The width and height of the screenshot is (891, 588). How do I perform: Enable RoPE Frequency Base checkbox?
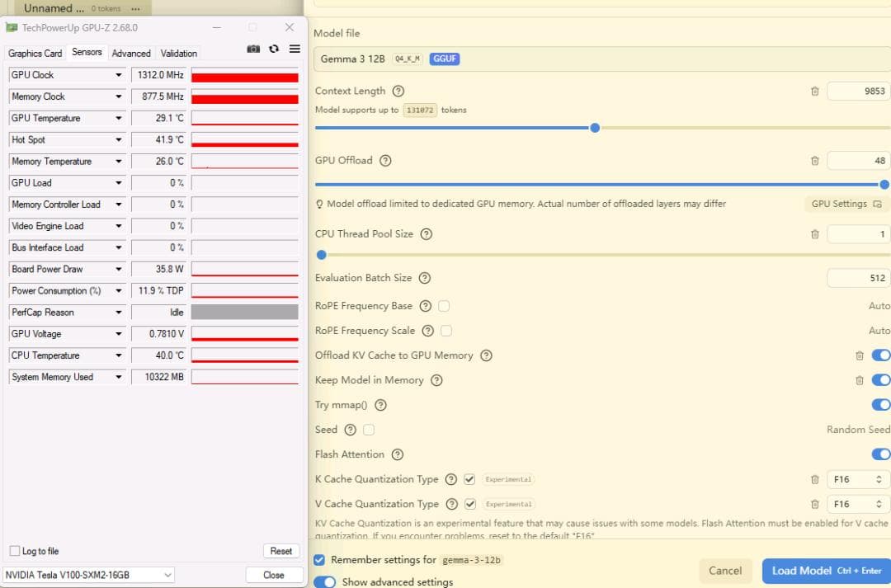click(x=444, y=306)
